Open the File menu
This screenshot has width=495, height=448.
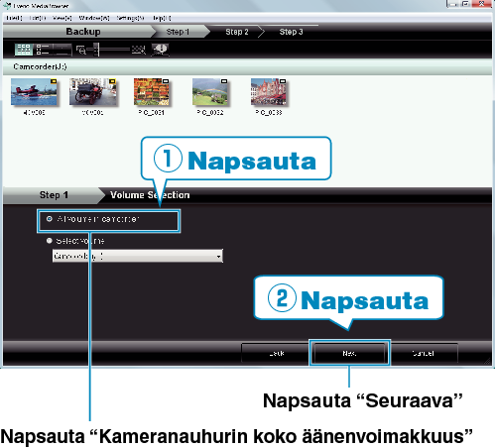tap(14, 18)
